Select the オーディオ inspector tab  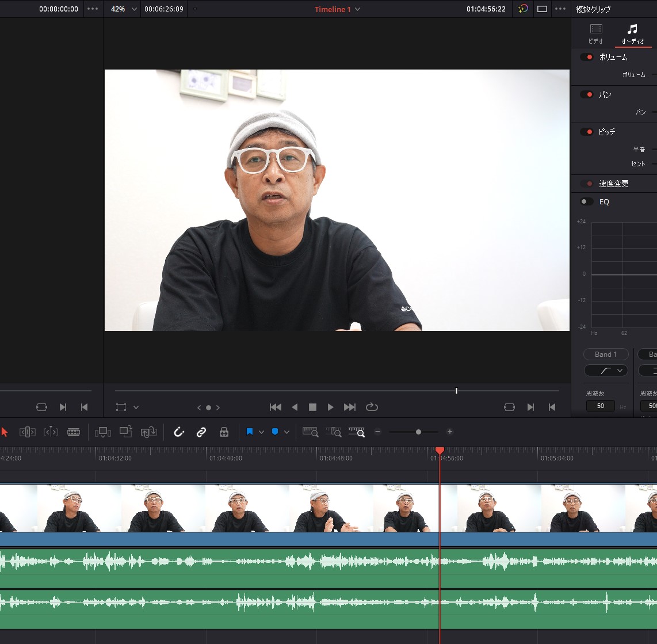coord(632,33)
